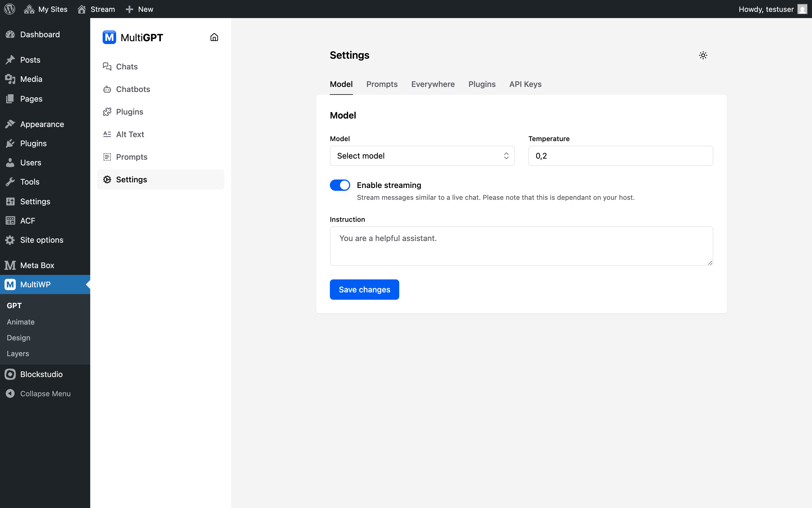Screen dimensions: 812x508
Task: Click the Chats speech bubble icon
Action: (x=107, y=67)
